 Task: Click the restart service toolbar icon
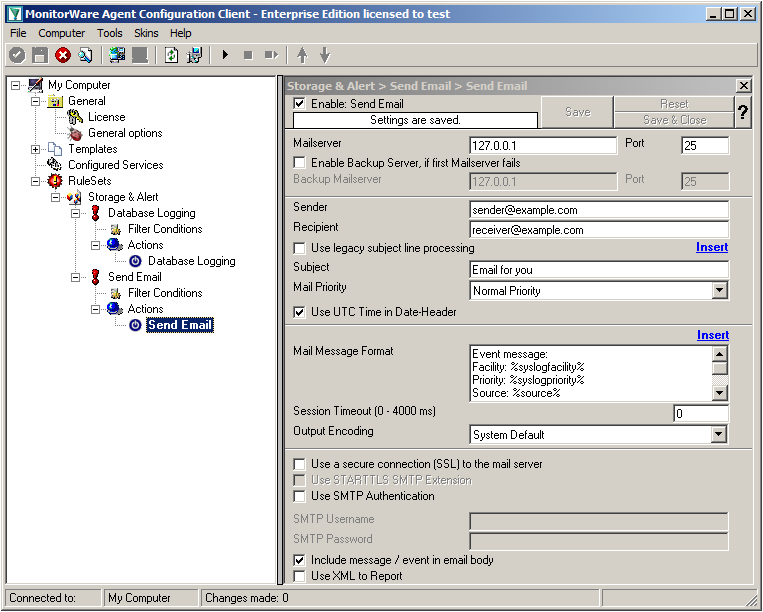click(271, 55)
